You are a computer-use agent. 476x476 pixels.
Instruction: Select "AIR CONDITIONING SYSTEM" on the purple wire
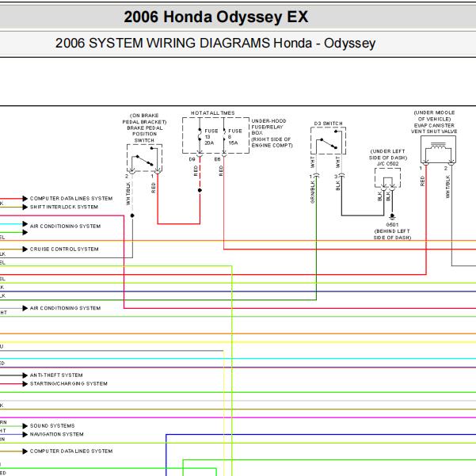tap(65, 308)
